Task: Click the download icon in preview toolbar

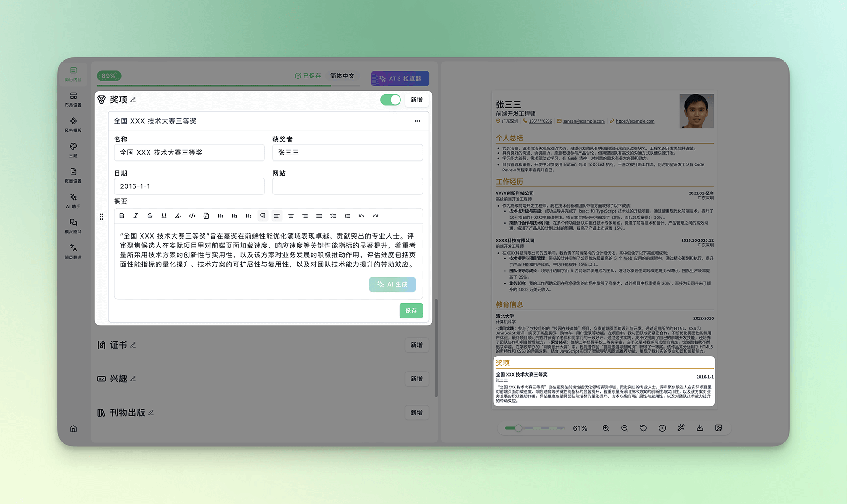Action: point(699,428)
